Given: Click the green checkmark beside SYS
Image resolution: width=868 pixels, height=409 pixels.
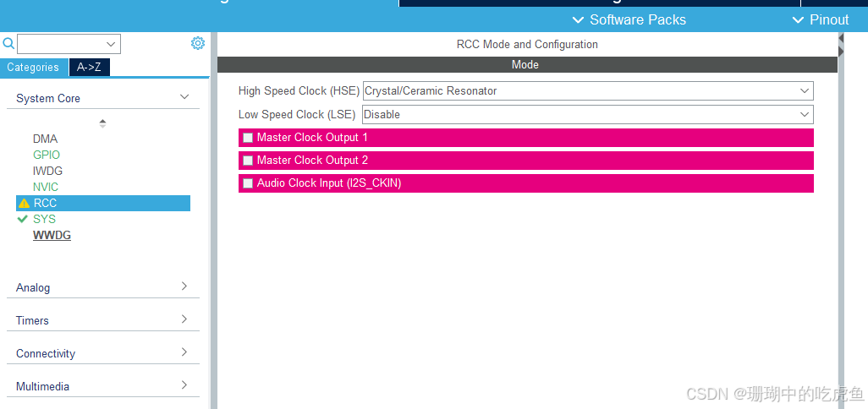Looking at the screenshot, I should click(x=23, y=219).
